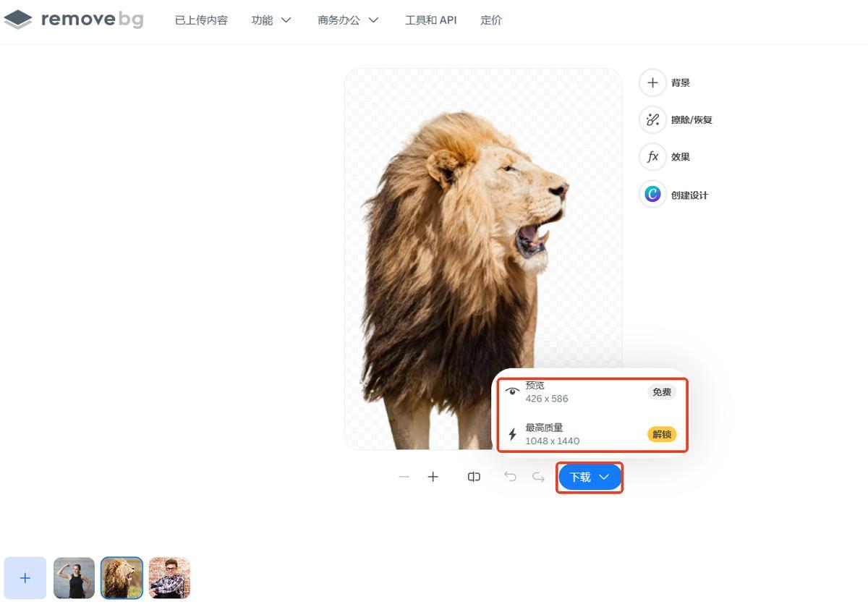This screenshot has width=868, height=615.
Task: Click the 下载 download dropdown button
Action: tap(590, 478)
